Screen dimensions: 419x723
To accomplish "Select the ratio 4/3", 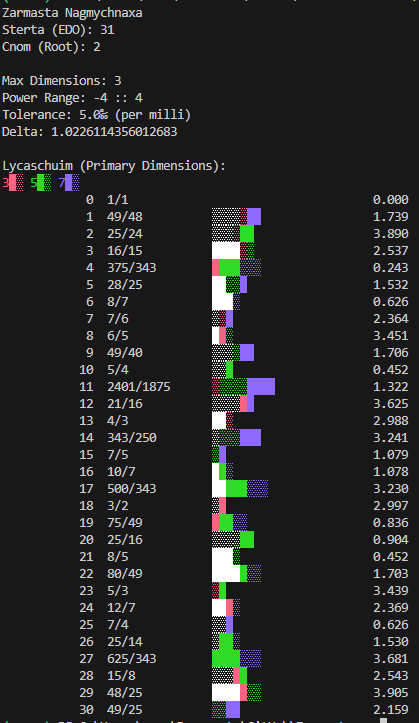I will pyautogui.click(x=118, y=421).
